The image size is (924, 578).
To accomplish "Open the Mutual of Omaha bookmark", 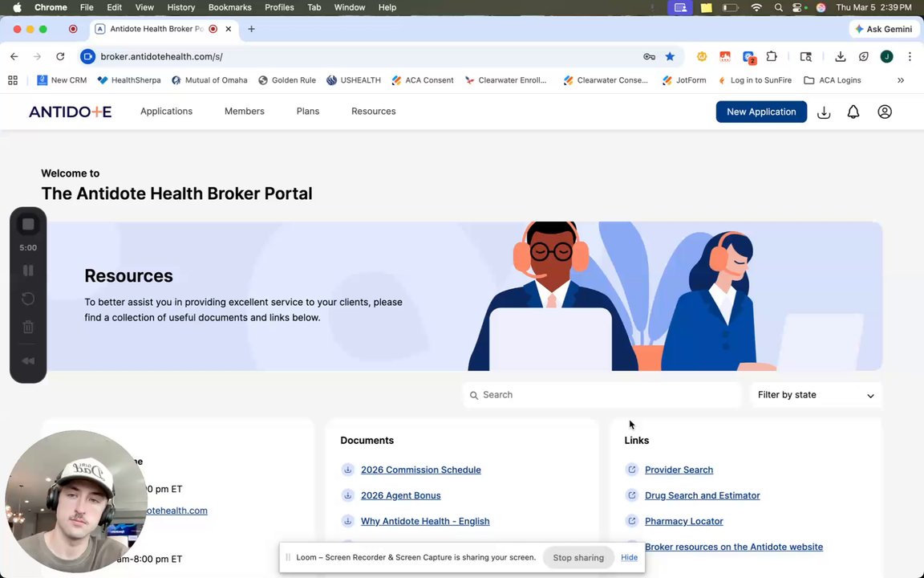I will (x=209, y=80).
